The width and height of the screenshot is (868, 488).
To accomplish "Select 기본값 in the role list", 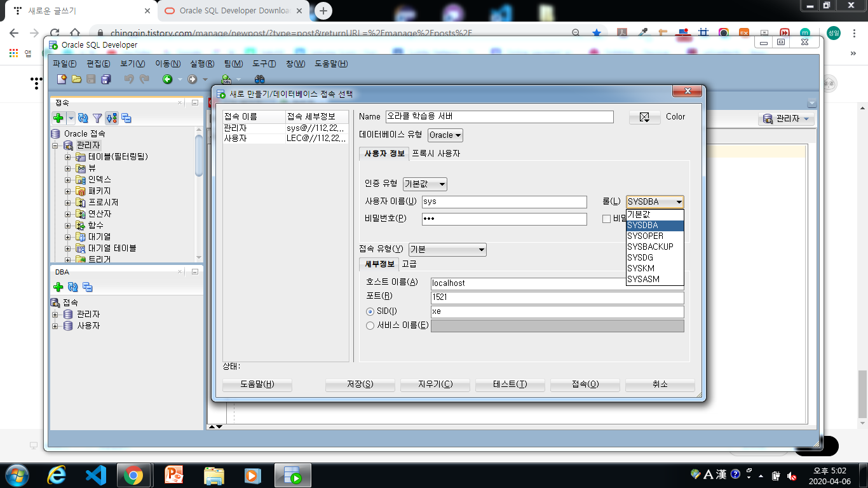I will click(655, 214).
